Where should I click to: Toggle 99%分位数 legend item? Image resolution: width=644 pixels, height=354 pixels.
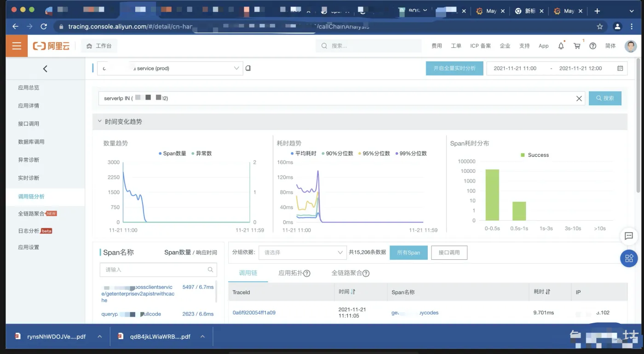pyautogui.click(x=411, y=154)
